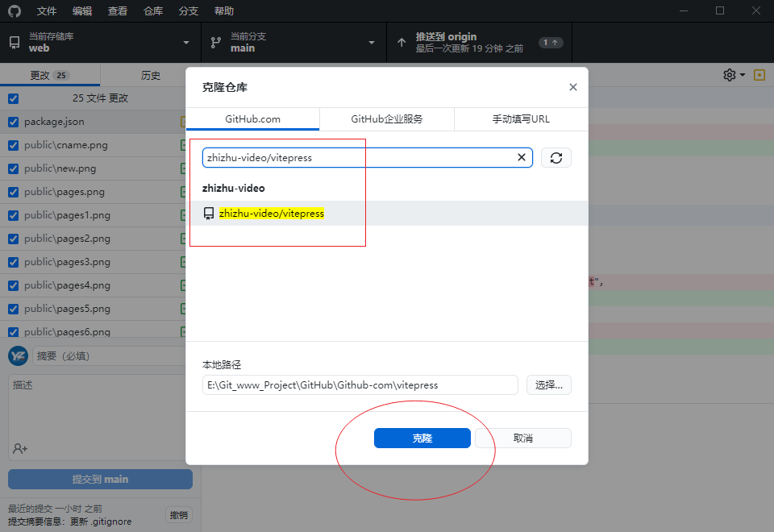Click the 撤销 undo button
Screen dimensions: 774x532
tap(179, 515)
